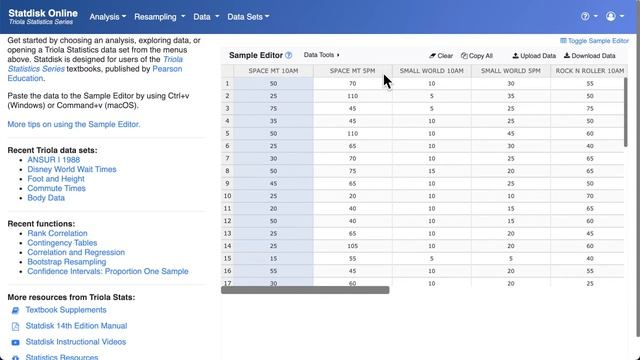This screenshot has width=640, height=360.
Task: Click SPACE MT 10AM cell in row 3
Action: (x=273, y=109)
